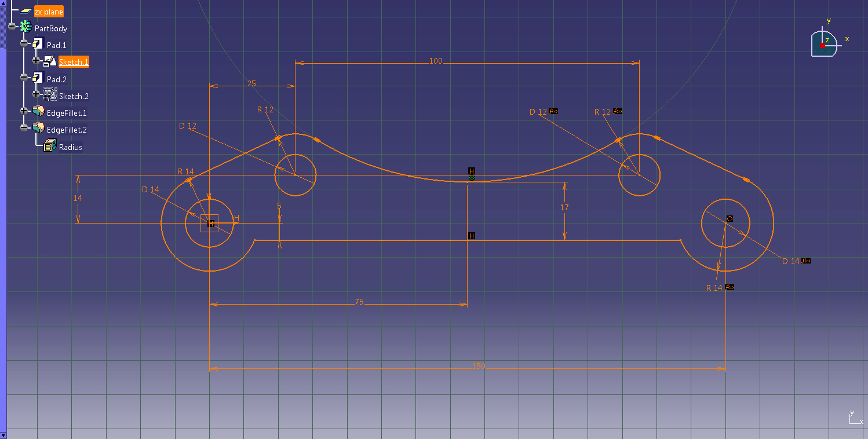Collapse the EdgeFillet.2 node

pos(24,129)
